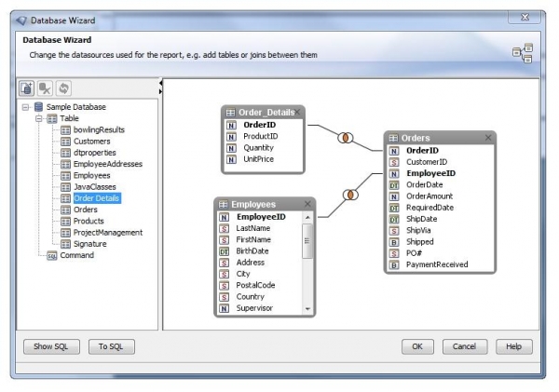The image size is (559, 392).
Task: Click the Sample Database icon in tree
Action: click(38, 107)
